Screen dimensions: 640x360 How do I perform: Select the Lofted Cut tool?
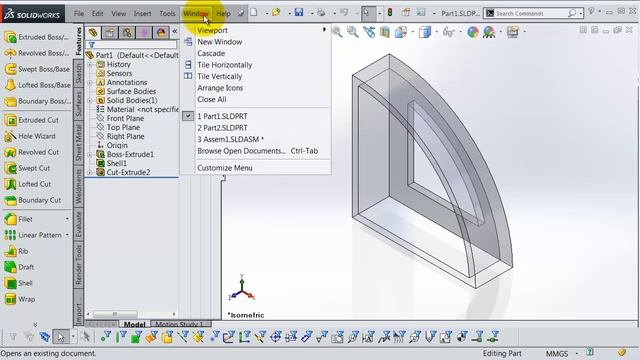[28, 184]
